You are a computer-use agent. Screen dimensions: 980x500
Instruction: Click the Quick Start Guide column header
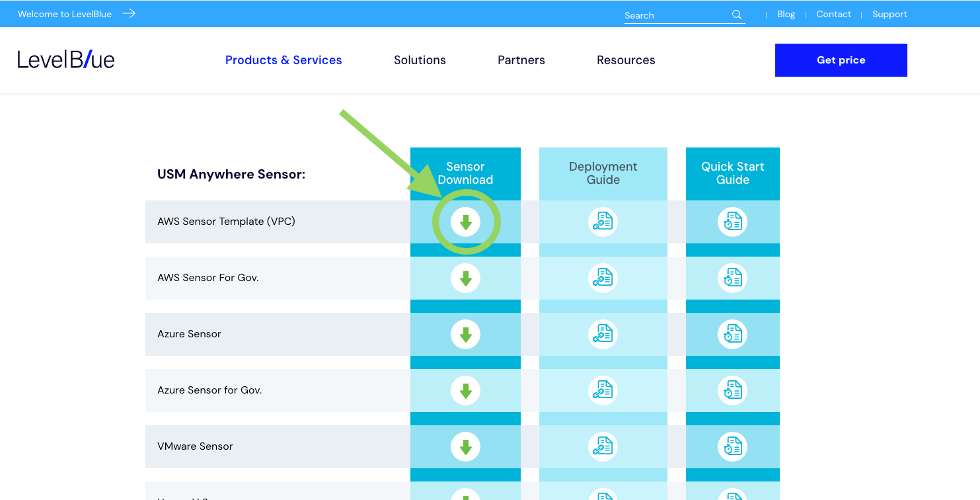click(x=733, y=173)
